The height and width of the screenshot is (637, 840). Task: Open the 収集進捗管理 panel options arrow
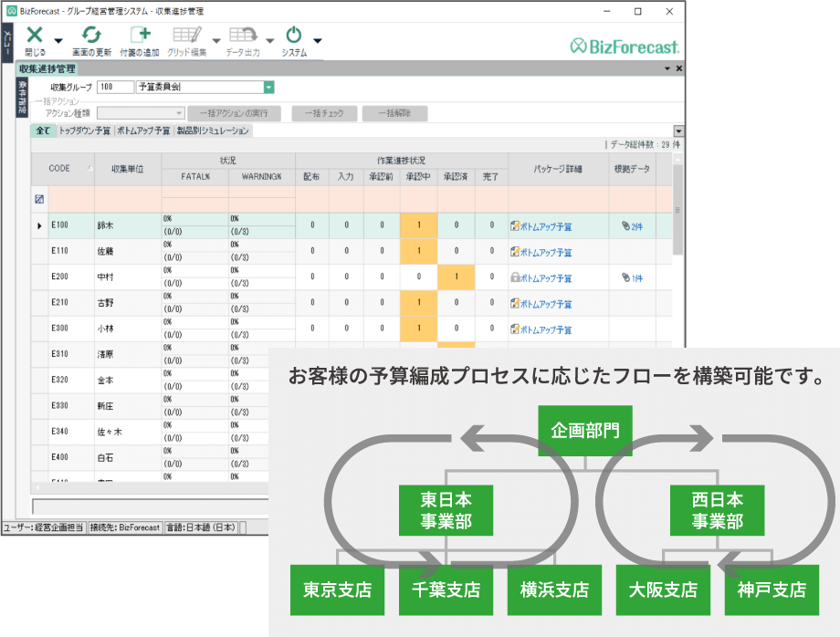[x=667, y=68]
